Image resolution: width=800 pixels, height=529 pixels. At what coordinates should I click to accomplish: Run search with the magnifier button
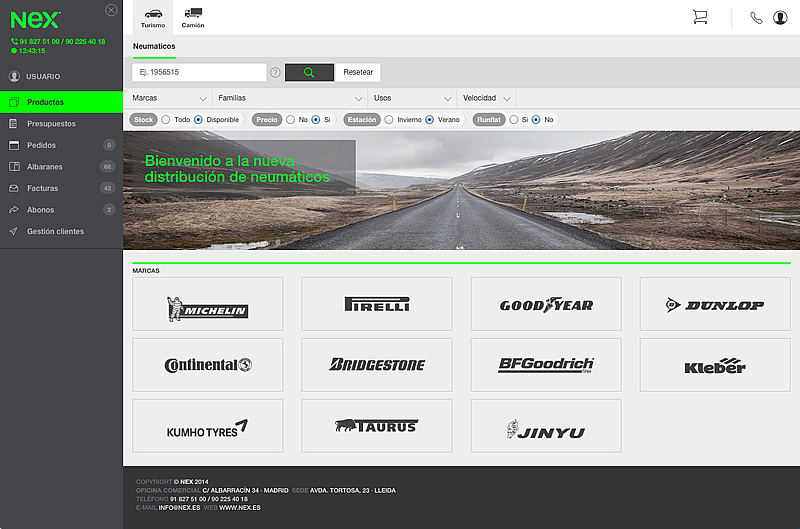tap(309, 72)
